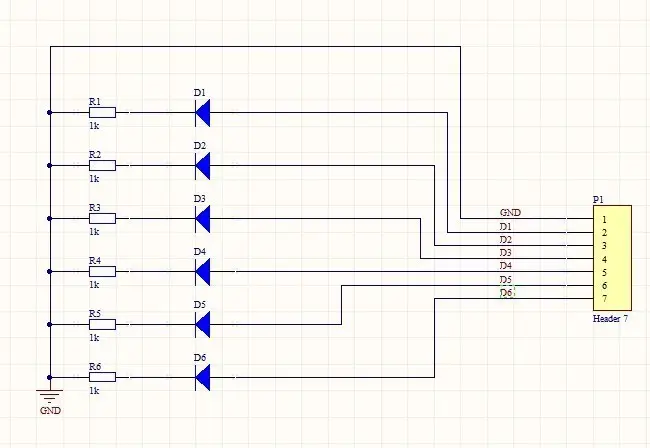Screen dimensions: 650x448
Task: Select the D6 diode symbol
Action: click(x=203, y=378)
